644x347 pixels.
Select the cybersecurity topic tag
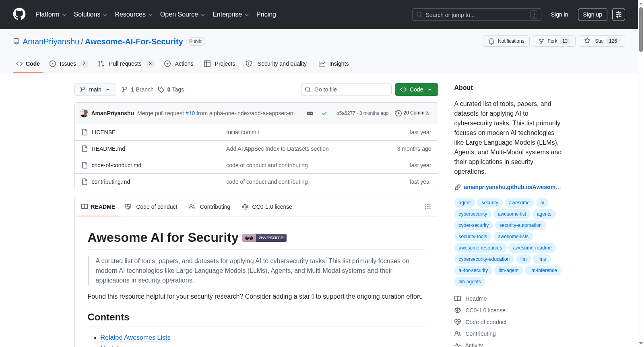click(x=473, y=214)
